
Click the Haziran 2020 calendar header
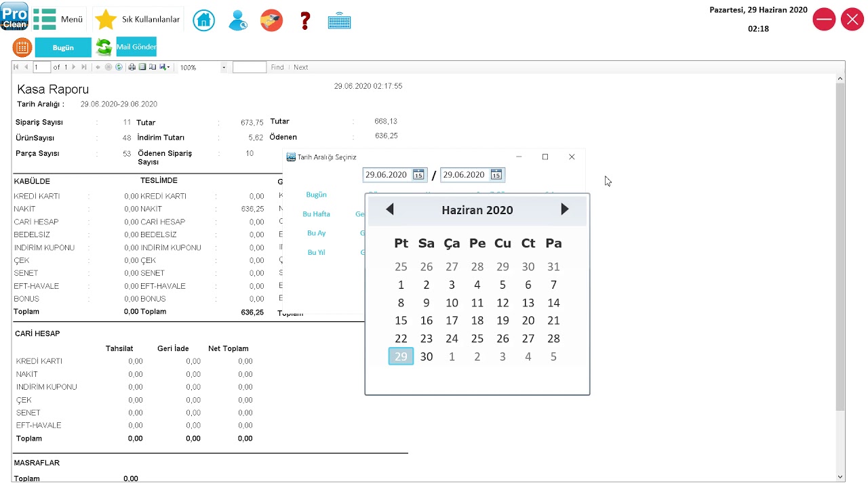(477, 210)
